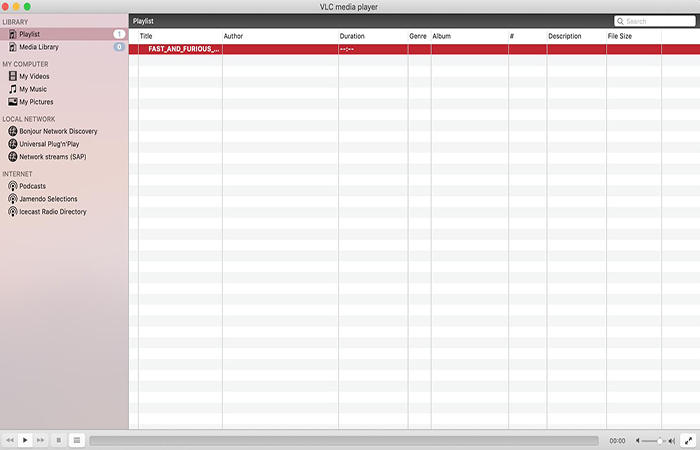
Task: Click the Media Library count badge 0
Action: coord(119,47)
